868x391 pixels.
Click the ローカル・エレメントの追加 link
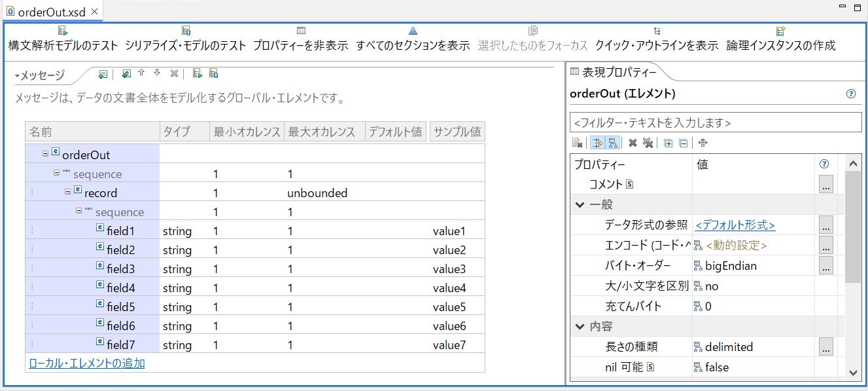[87, 363]
